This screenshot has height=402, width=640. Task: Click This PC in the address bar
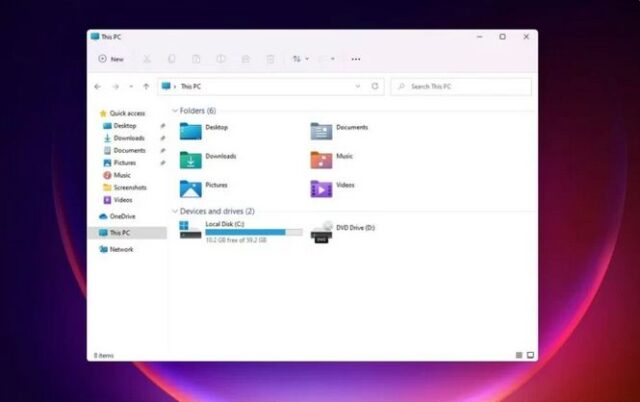tap(191, 87)
